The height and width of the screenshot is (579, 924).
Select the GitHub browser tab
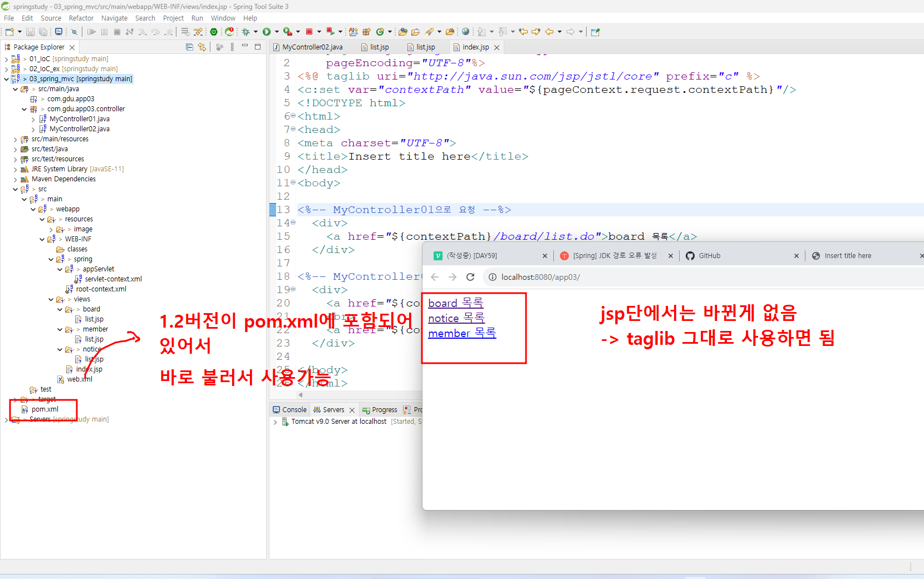[x=743, y=256]
